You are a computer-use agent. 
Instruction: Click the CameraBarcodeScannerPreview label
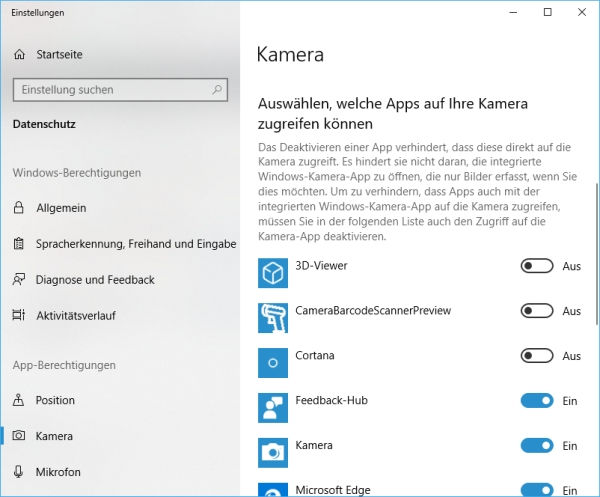[x=373, y=310]
